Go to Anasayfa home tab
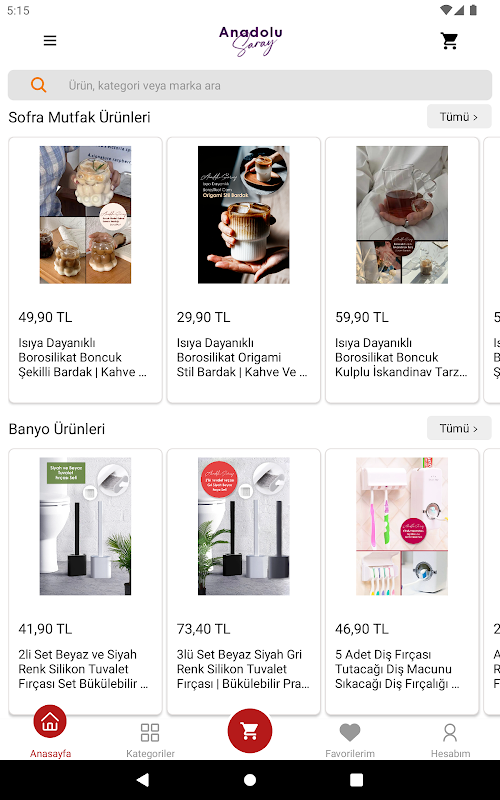The width and height of the screenshot is (500, 800). [50, 732]
